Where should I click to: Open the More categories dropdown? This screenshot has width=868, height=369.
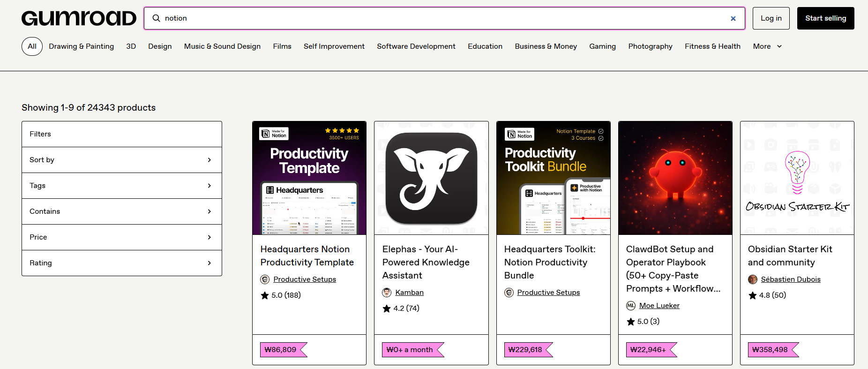[x=767, y=46]
